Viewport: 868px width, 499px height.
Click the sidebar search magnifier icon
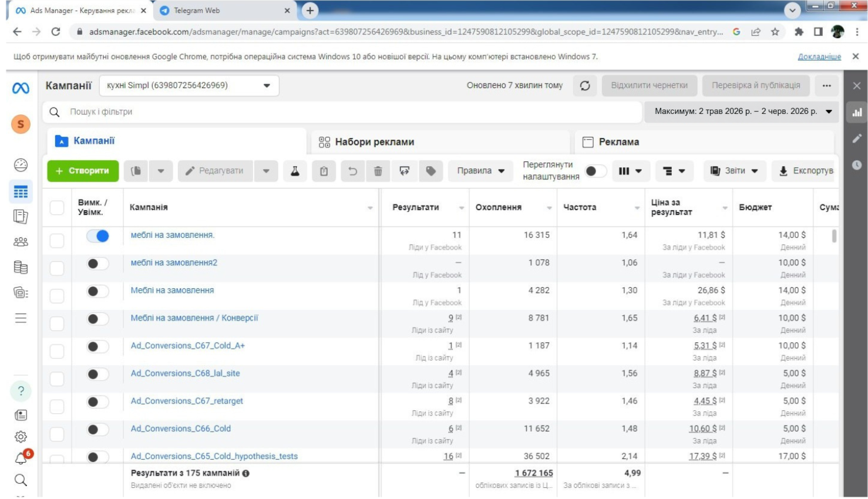(21, 480)
